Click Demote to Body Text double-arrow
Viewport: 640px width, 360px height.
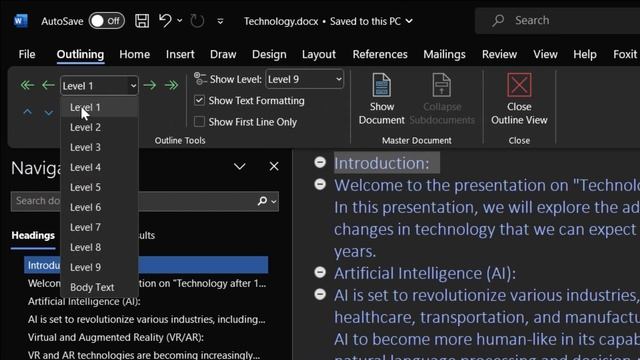point(171,85)
